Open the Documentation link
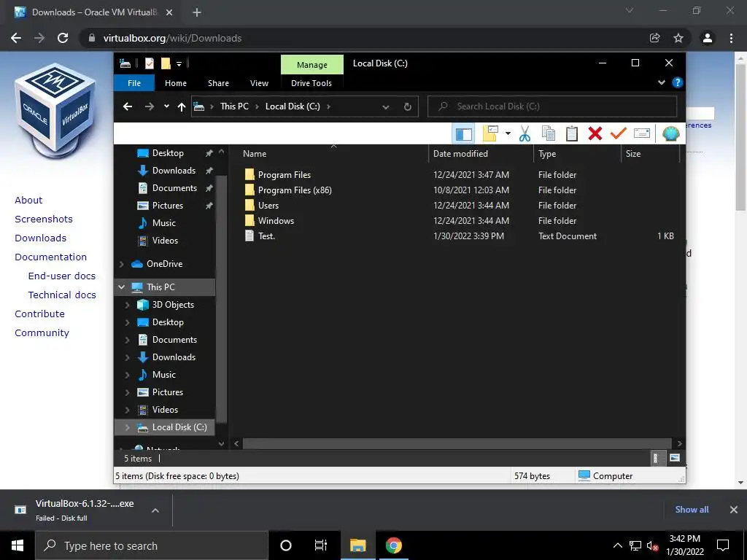 pyautogui.click(x=50, y=257)
